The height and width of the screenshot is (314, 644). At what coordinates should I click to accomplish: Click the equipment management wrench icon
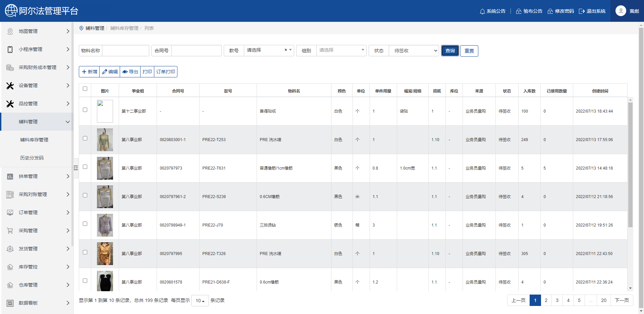(x=10, y=85)
